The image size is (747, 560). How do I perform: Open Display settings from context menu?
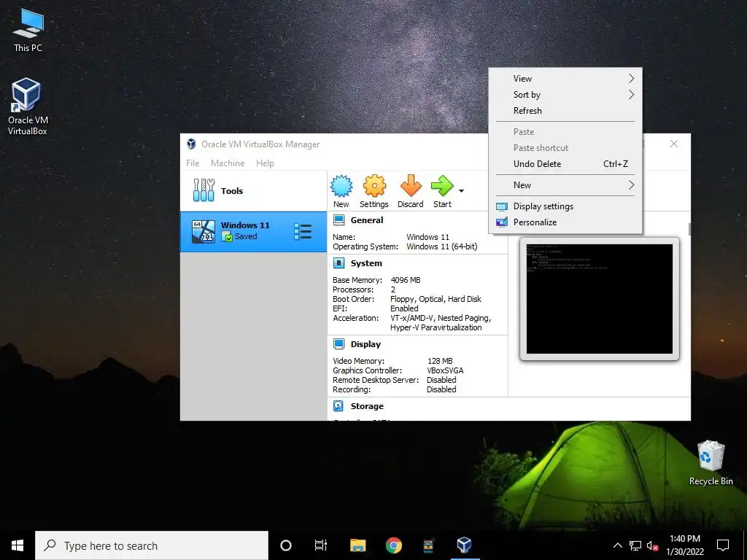[x=565, y=206]
